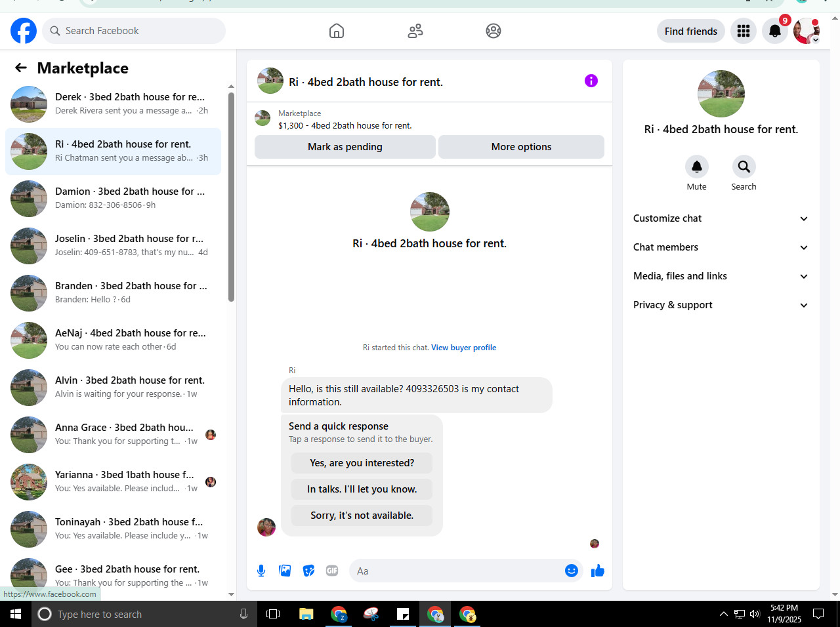This screenshot has height=627, width=840.
Task: Open the Branden 3bed 2bath conversation
Action: (113, 293)
